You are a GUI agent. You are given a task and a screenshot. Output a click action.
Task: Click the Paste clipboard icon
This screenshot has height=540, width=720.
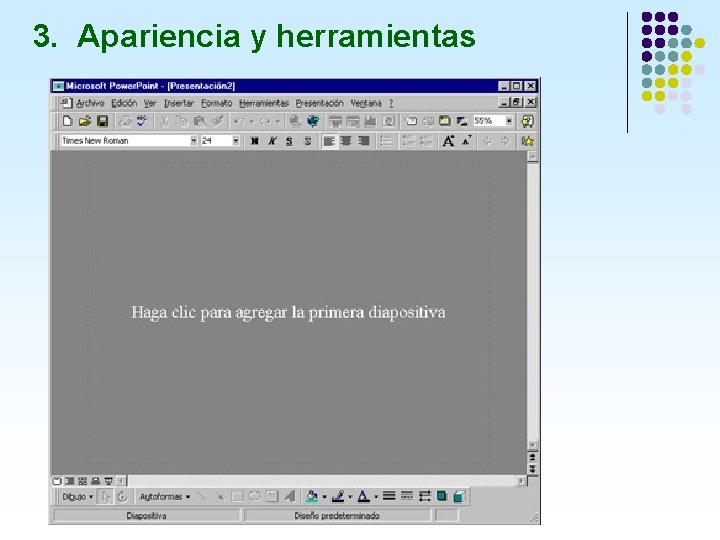coord(199,121)
